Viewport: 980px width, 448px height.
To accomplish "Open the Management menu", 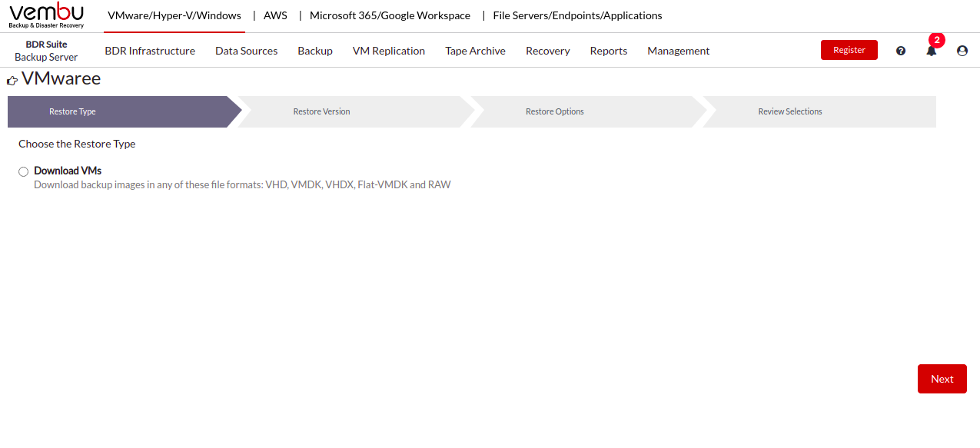I will point(679,51).
